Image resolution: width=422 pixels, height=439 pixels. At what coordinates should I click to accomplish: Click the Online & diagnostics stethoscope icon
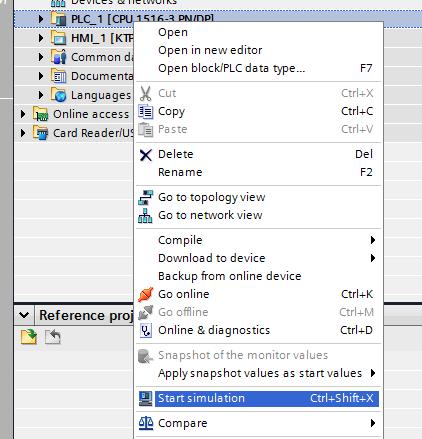tap(146, 330)
